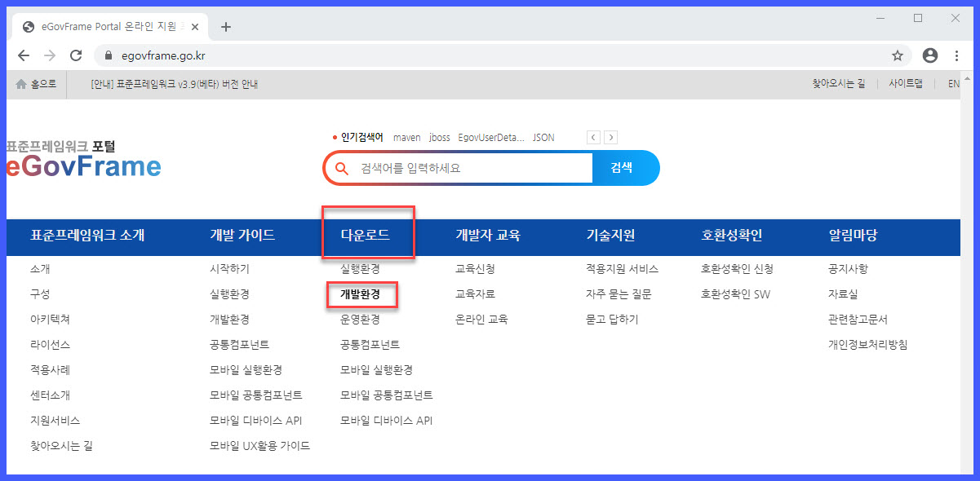Open 지원서비스 link
This screenshot has width=980, height=481.
(x=55, y=421)
